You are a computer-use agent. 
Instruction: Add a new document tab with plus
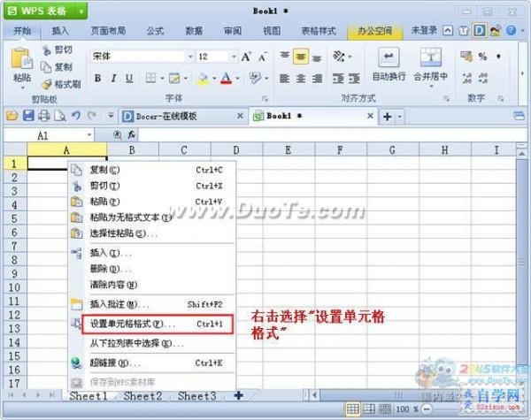387,117
